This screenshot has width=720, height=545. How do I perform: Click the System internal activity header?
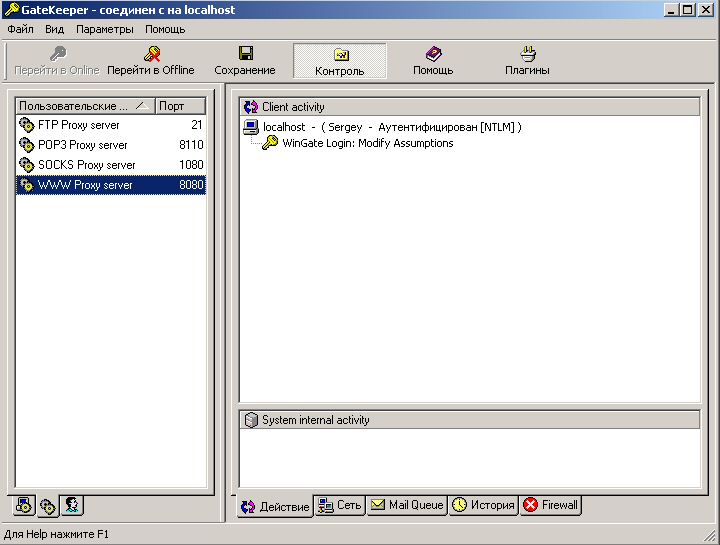[470, 420]
